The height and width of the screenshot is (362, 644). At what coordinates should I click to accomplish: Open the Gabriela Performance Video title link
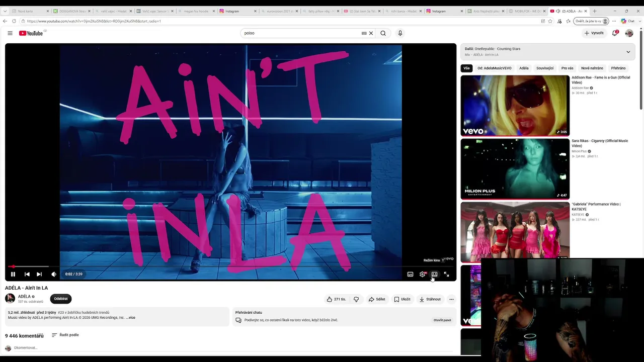[x=596, y=207]
